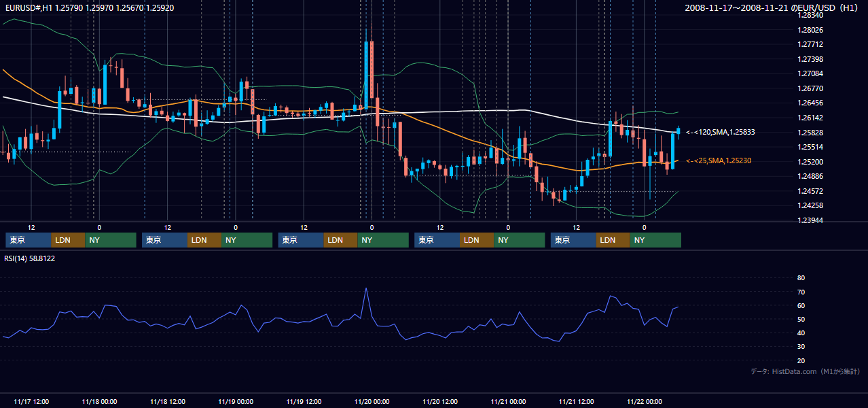The width and height of the screenshot is (868, 408).
Task: Click the 1.24886 price axis label
Action: (811, 176)
